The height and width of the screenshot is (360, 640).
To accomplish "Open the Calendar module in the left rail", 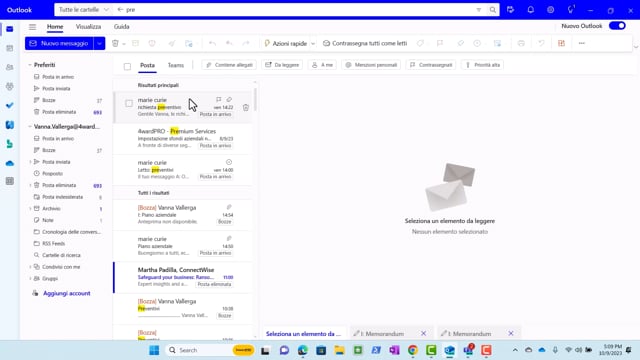I will (10, 48).
